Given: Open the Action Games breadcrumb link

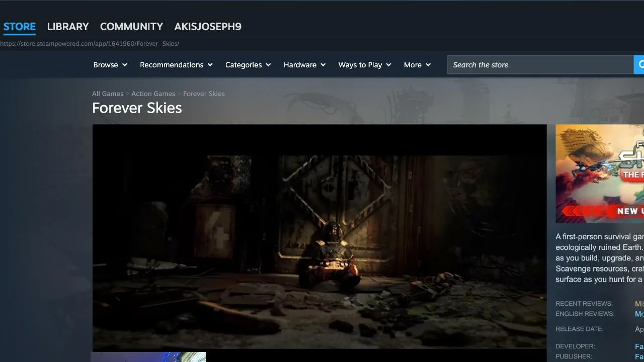Looking at the screenshot, I should [153, 94].
